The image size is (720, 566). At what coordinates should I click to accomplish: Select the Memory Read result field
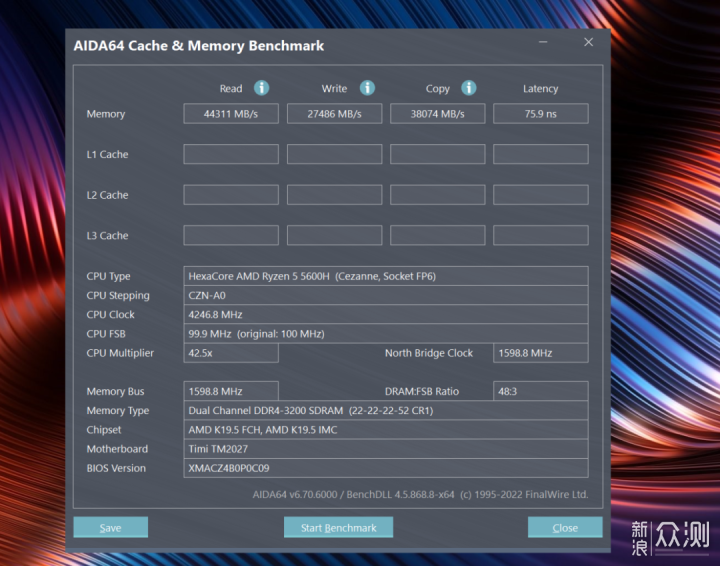(x=231, y=114)
